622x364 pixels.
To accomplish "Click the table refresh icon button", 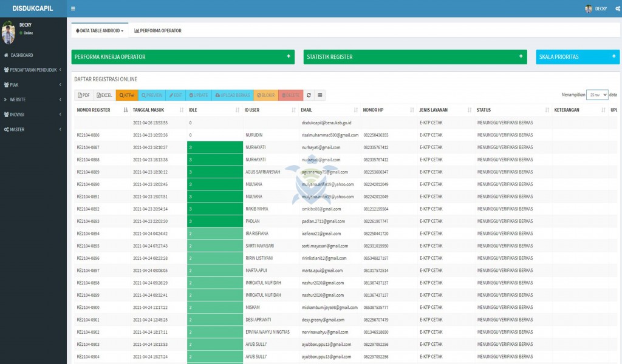I will 309,95.
